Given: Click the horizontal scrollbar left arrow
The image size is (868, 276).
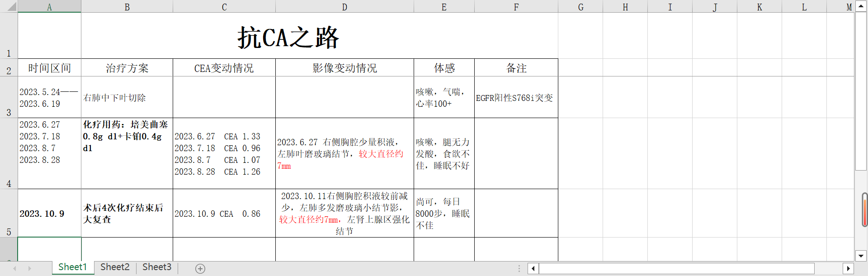Looking at the screenshot, I should point(533,269).
